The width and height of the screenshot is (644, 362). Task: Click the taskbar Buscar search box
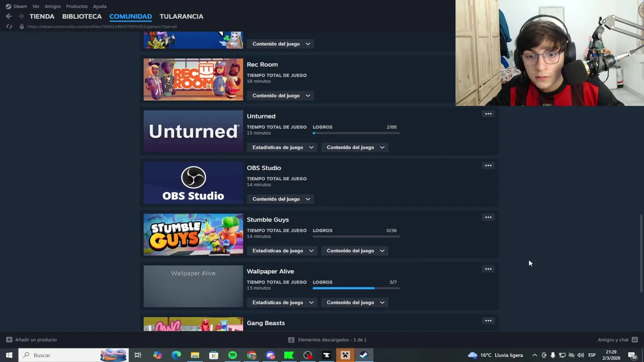pyautogui.click(x=74, y=355)
